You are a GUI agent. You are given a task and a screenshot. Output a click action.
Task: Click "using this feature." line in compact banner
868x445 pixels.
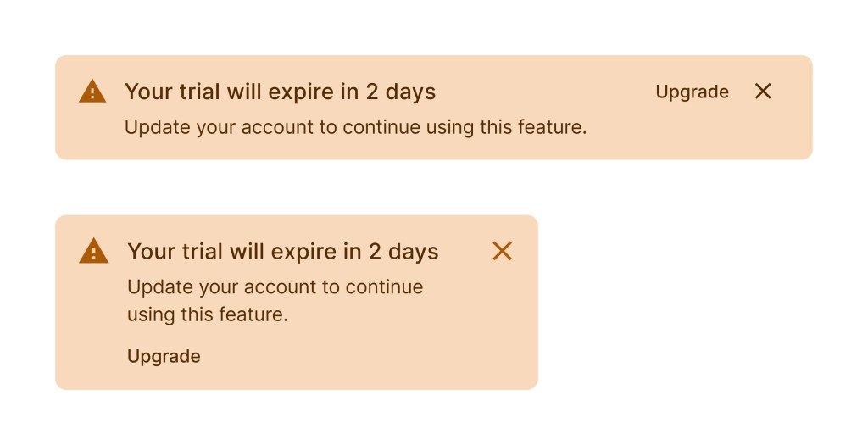click(x=208, y=314)
